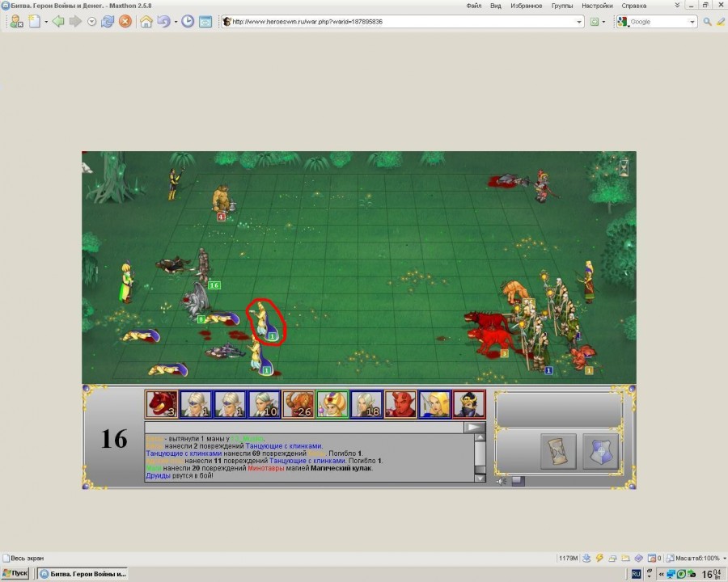The image size is (728, 582).
Task: Open the Вид menu
Action: click(495, 6)
